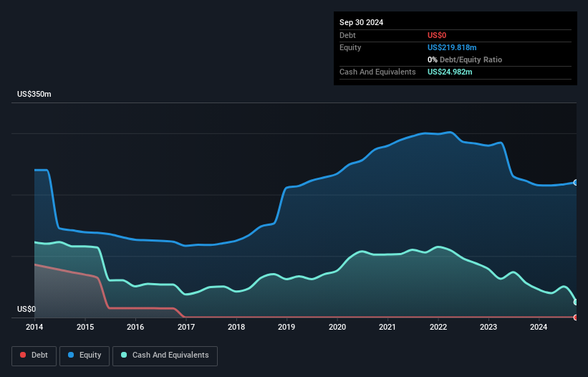Click the blue Equity endpoint marker on the chart
Screen dimensions: 588x377
click(576, 183)
